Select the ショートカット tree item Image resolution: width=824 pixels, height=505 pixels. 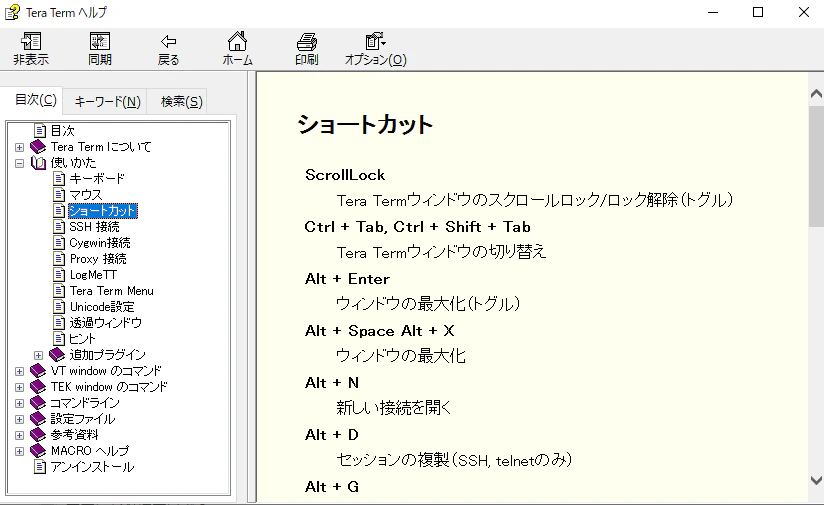103,211
